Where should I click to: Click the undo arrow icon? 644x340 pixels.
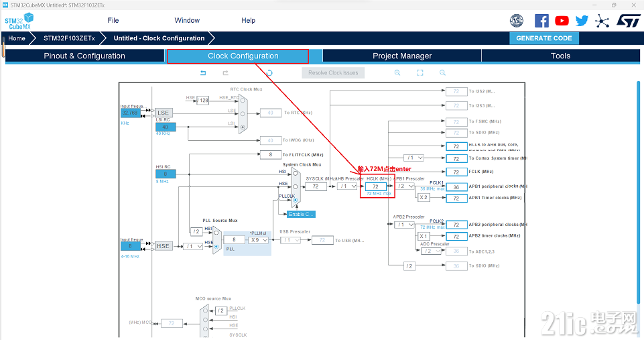point(203,73)
